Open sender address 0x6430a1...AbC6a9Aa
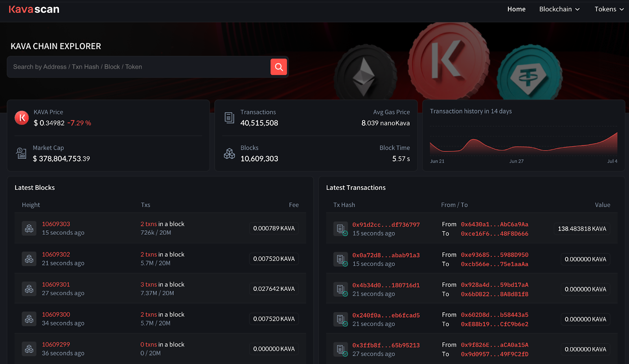The width and height of the screenshot is (629, 364). [x=495, y=224]
